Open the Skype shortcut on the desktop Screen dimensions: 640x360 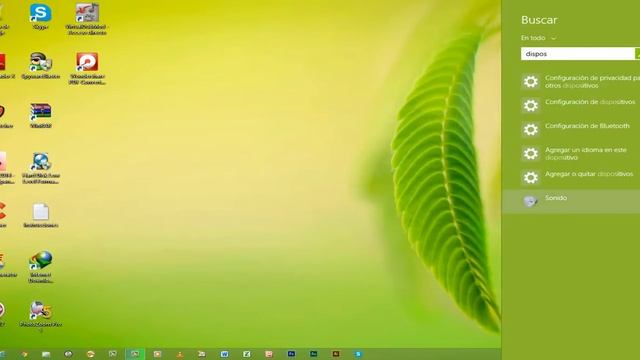(x=40, y=16)
